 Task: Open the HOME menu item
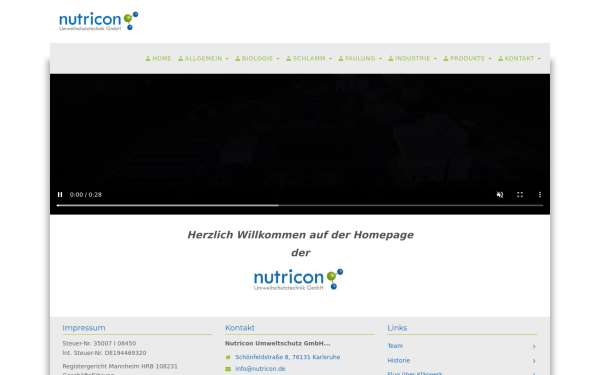pos(158,59)
